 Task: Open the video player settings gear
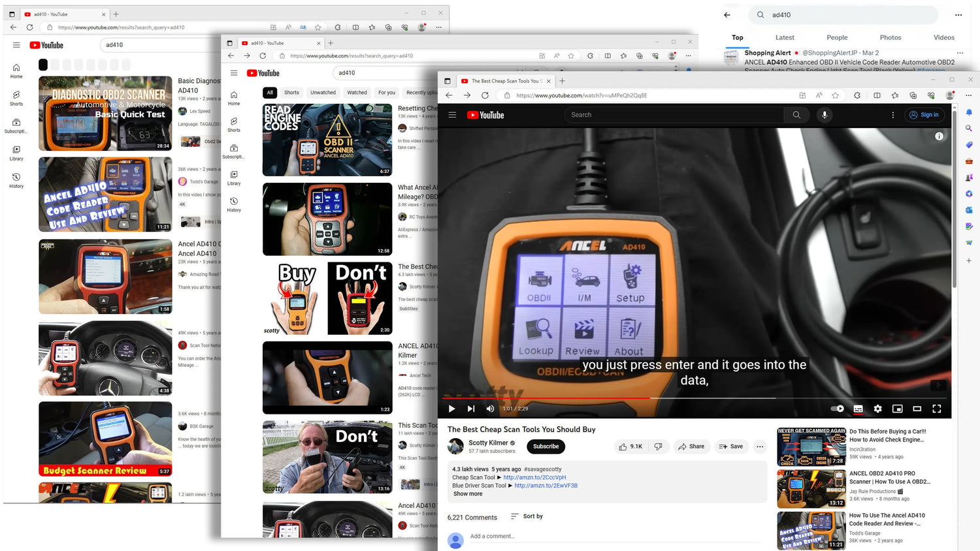tap(877, 409)
